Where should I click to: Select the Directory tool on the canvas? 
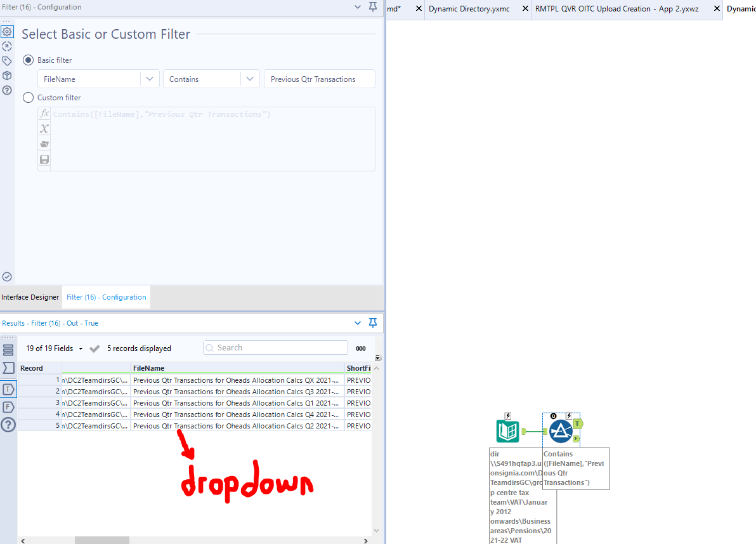(x=507, y=430)
